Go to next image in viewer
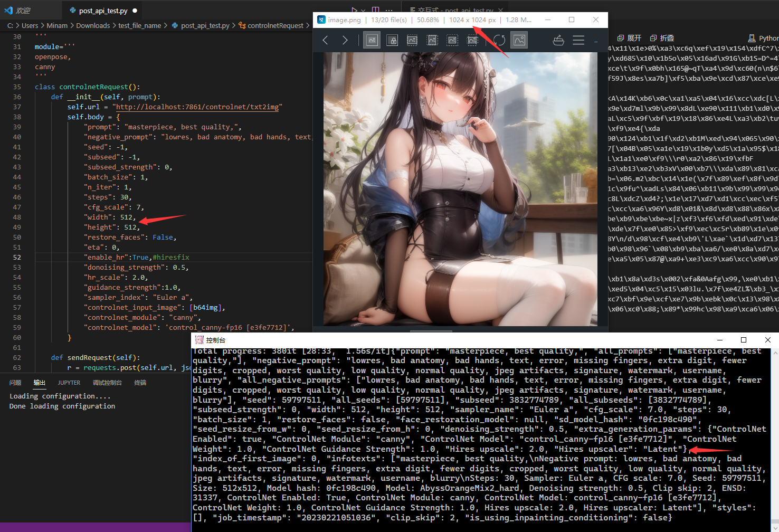Image resolution: width=779 pixels, height=532 pixels. 345,40
